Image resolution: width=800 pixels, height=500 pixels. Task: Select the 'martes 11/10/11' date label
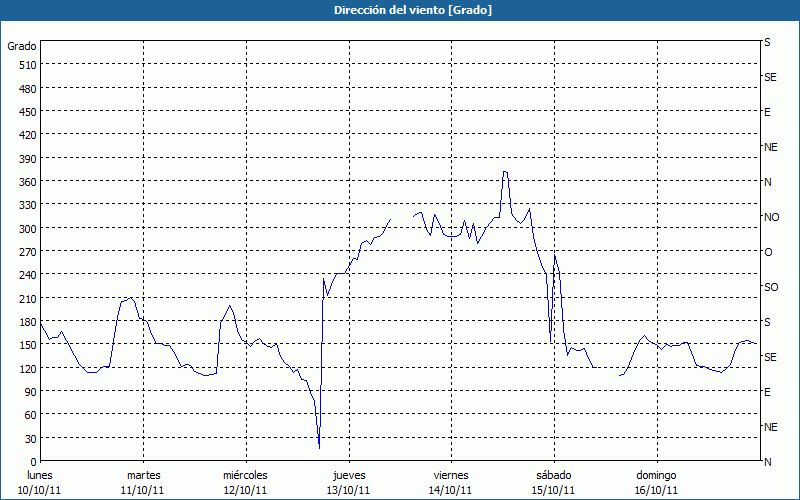pos(143,482)
